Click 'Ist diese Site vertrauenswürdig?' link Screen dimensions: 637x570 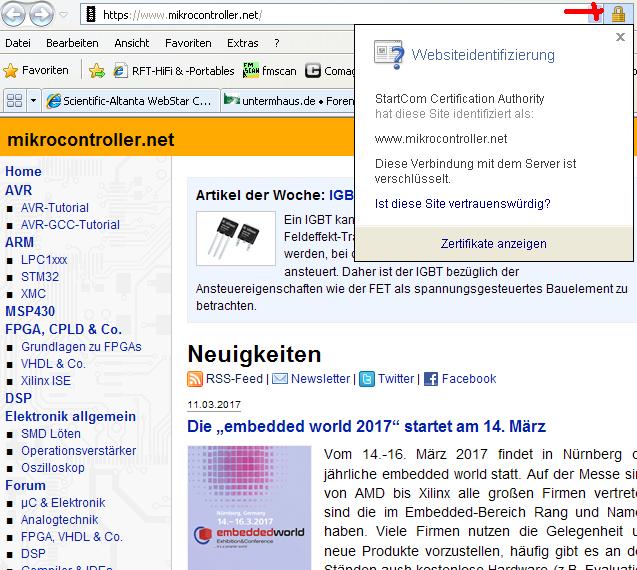[x=462, y=204]
